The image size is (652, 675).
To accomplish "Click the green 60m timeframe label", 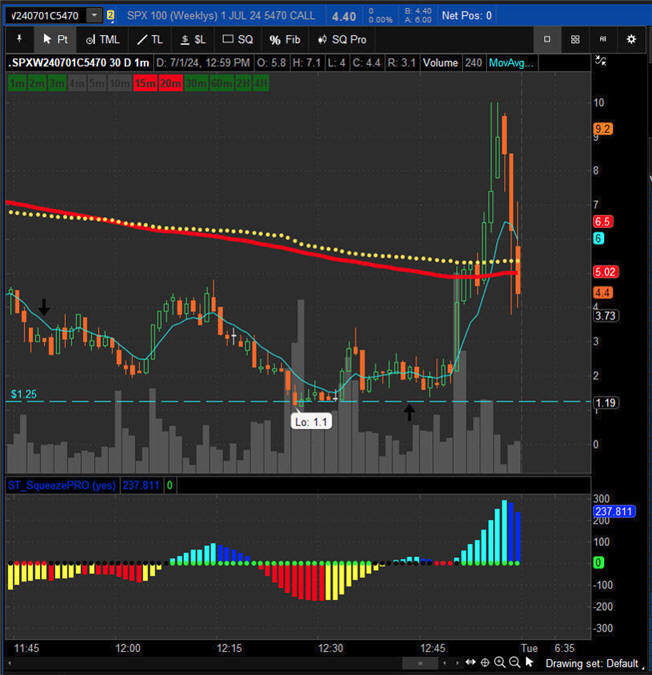I will click(222, 84).
